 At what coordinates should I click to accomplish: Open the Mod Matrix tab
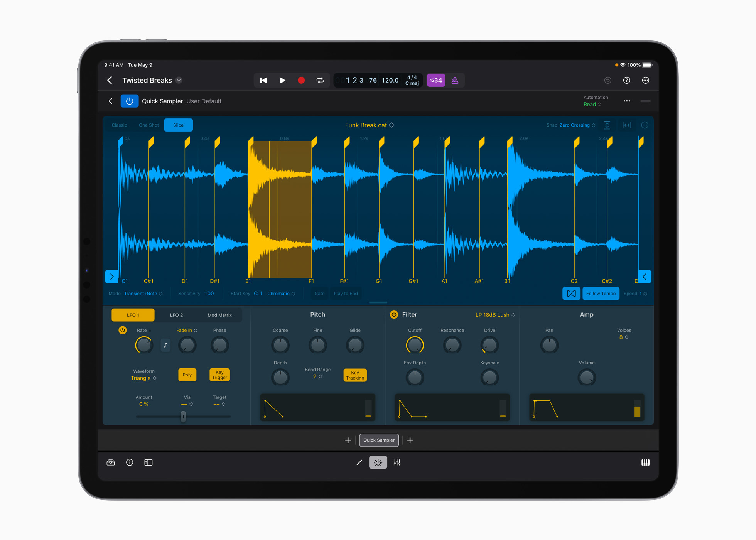coord(219,315)
